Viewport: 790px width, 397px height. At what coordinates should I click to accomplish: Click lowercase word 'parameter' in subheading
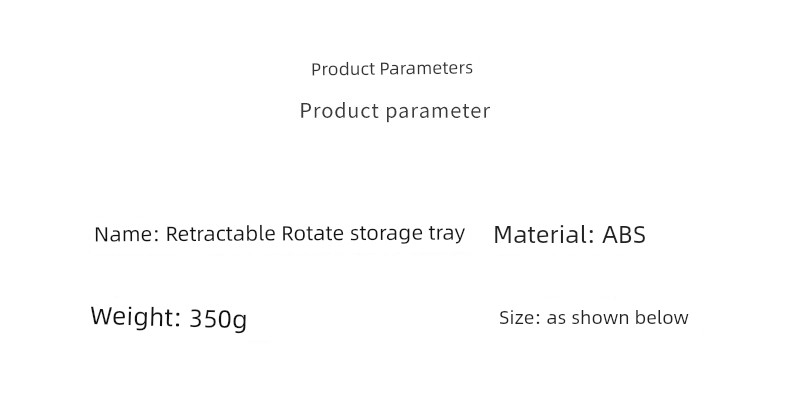pyautogui.click(x=438, y=111)
